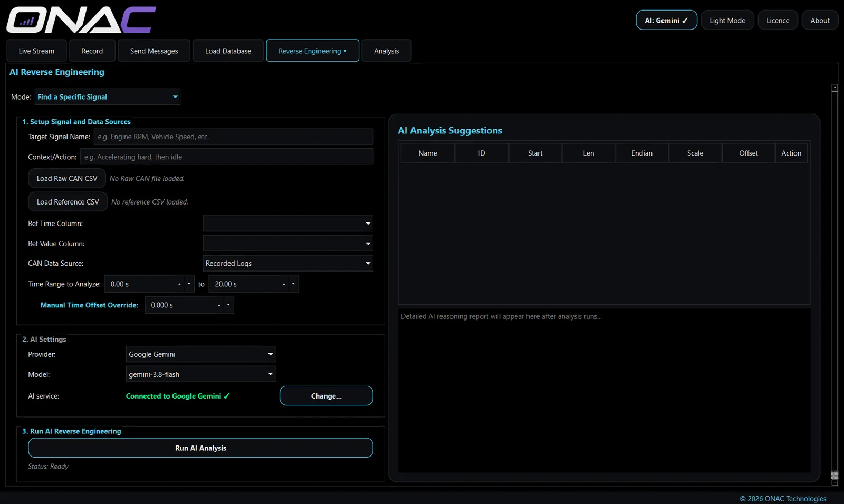This screenshot has height=504, width=844.
Task: Click the scrollbar up arrow
Action: [835, 87]
